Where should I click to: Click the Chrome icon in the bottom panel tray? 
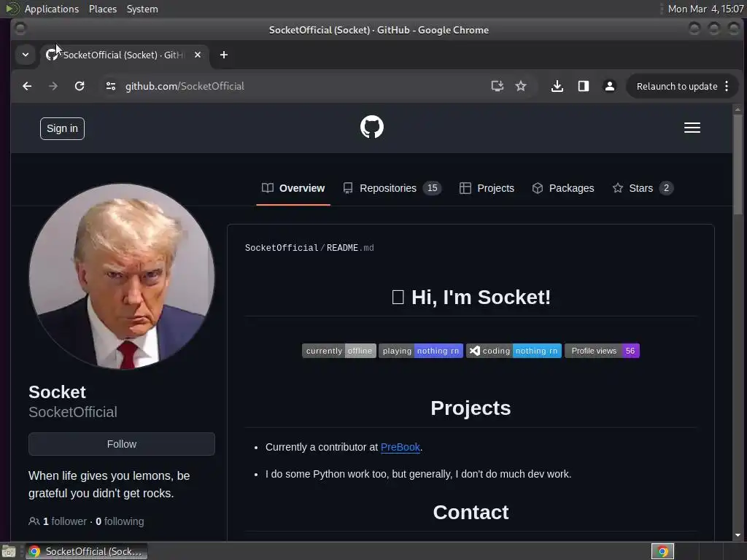click(662, 551)
